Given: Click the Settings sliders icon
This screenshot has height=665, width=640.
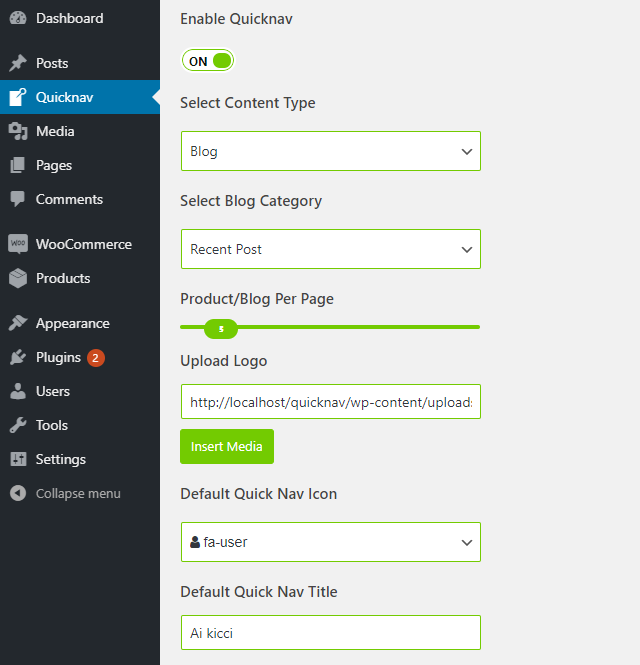Looking at the screenshot, I should [18, 459].
